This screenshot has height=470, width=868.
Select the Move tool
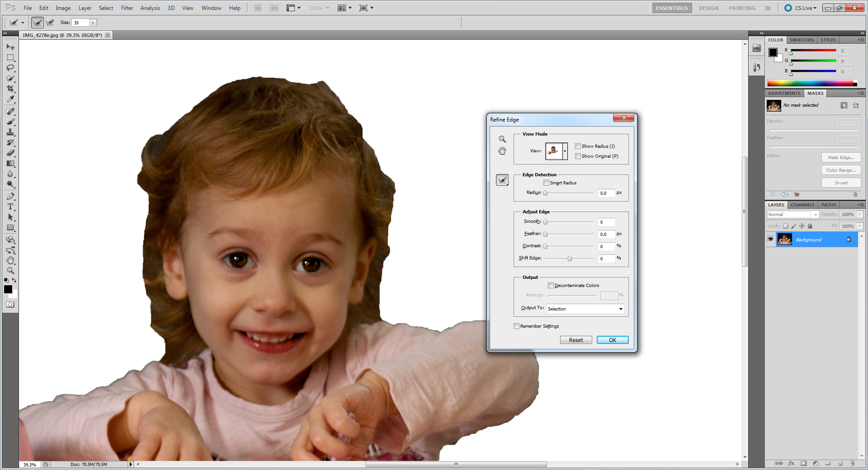click(x=10, y=47)
